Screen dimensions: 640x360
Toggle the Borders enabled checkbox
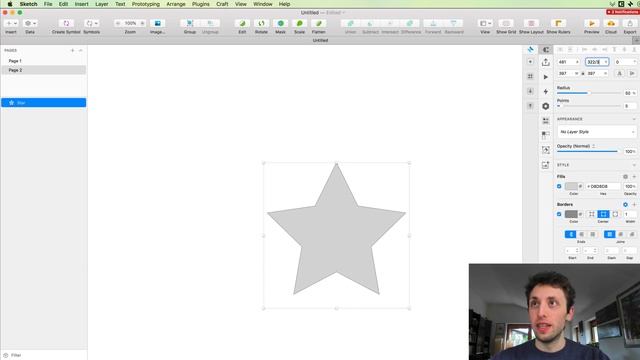559,214
